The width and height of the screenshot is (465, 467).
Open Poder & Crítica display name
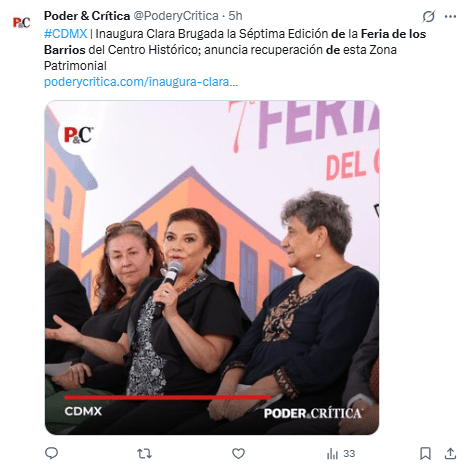click(87, 16)
